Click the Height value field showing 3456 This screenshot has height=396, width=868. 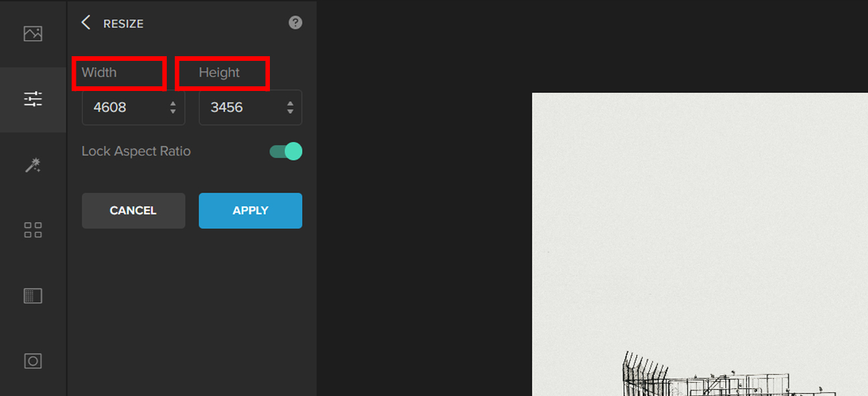tap(250, 107)
